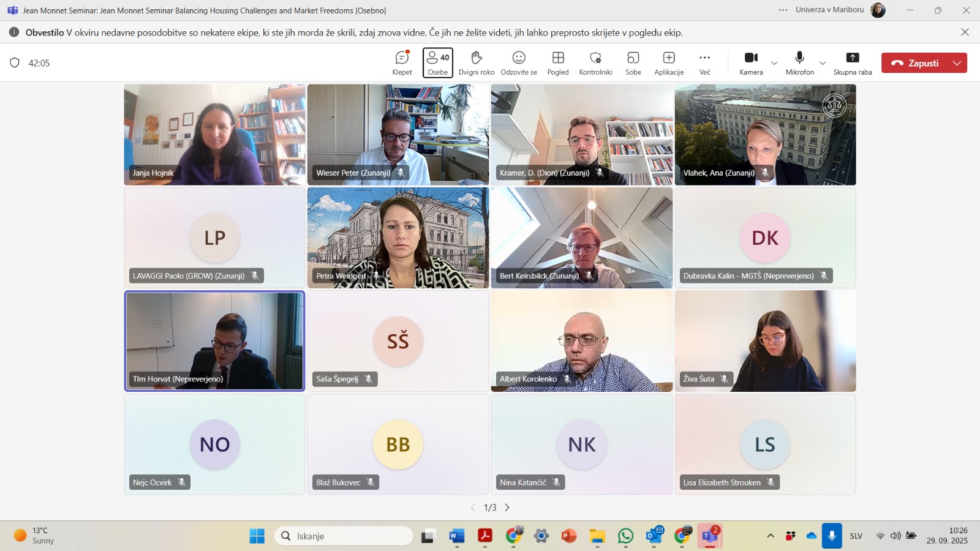
Task: Expand the Zapusti leave options arrow
Action: (957, 63)
